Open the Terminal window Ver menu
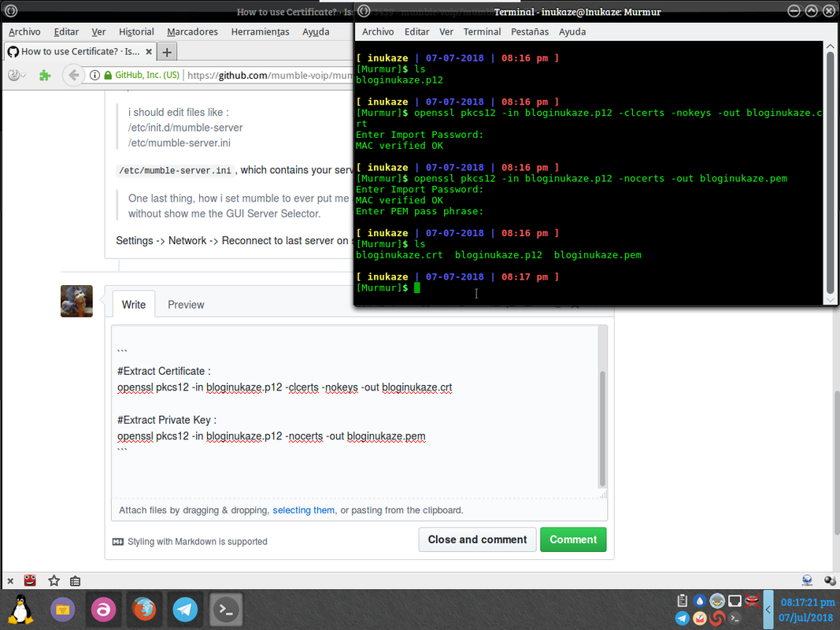840x630 pixels. coord(446,31)
